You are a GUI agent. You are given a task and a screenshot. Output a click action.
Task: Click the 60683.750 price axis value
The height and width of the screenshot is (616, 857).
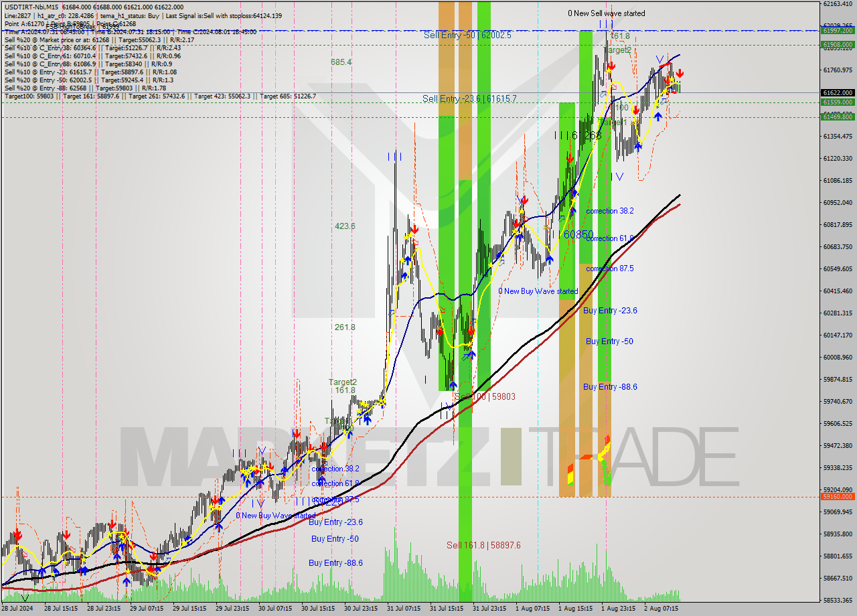pos(838,246)
